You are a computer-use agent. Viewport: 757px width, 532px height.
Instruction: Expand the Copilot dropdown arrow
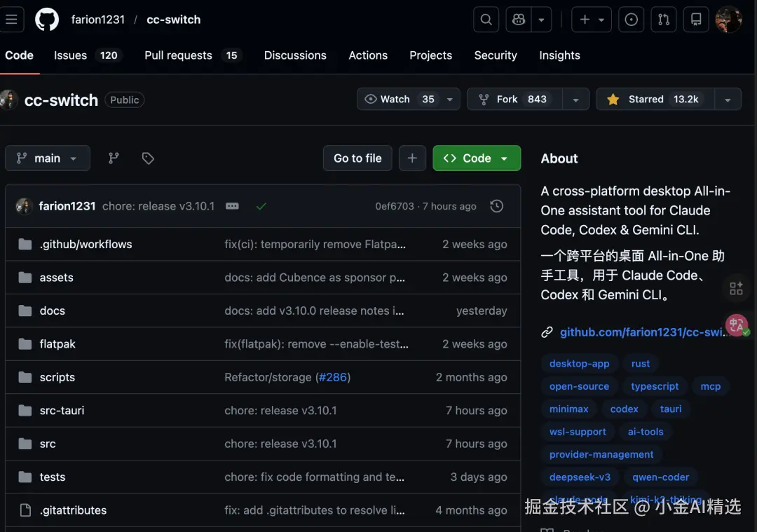coord(541,20)
